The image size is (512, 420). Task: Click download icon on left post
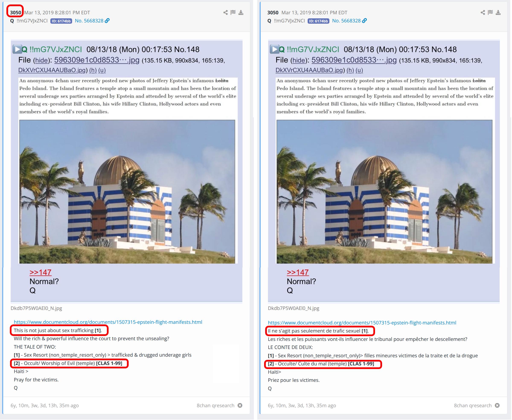point(241,13)
